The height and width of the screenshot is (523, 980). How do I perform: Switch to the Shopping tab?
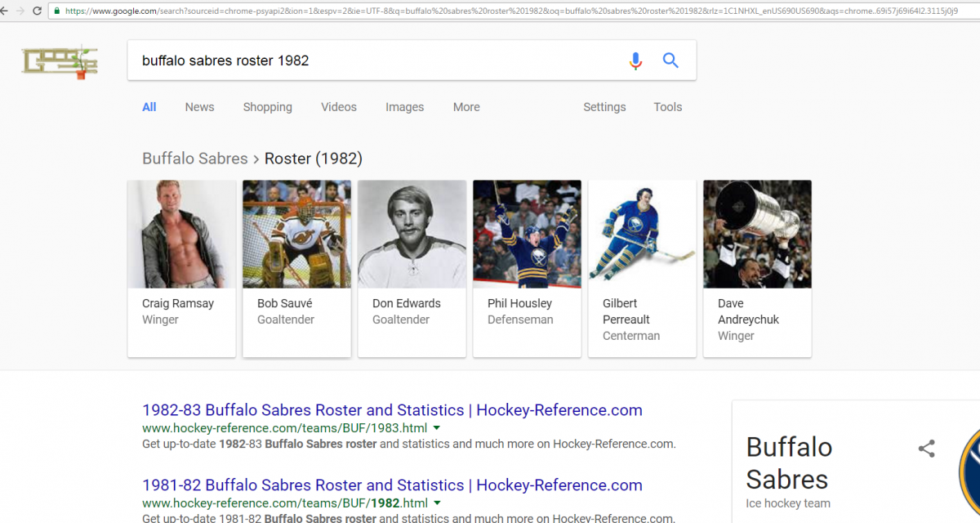pos(267,107)
